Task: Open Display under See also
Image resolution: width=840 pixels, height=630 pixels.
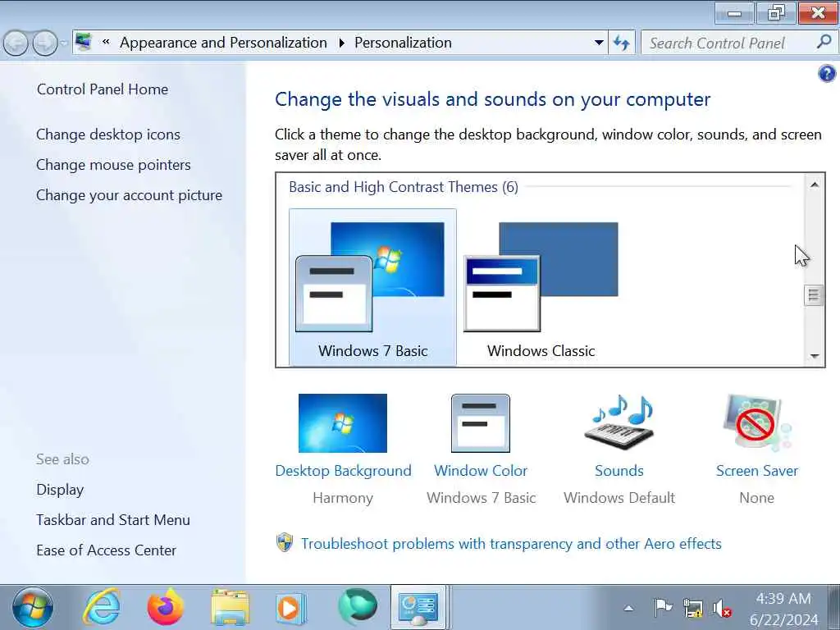Action: [60, 490]
